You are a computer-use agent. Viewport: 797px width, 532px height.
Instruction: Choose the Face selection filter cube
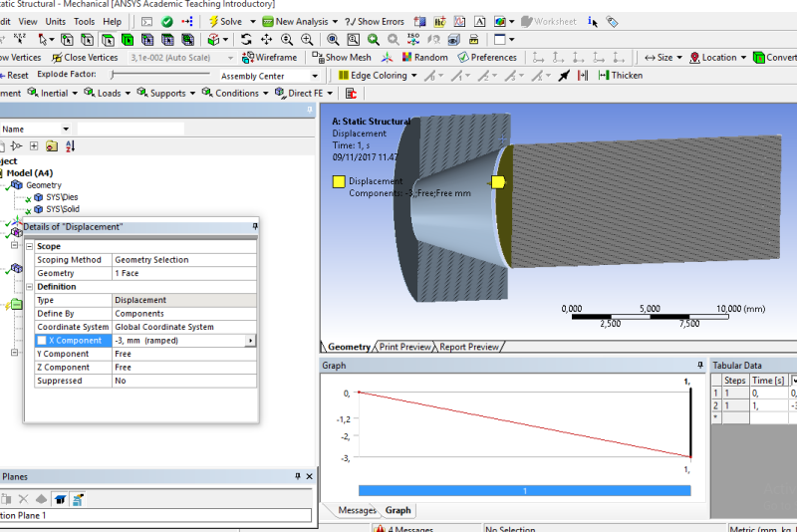point(108,40)
